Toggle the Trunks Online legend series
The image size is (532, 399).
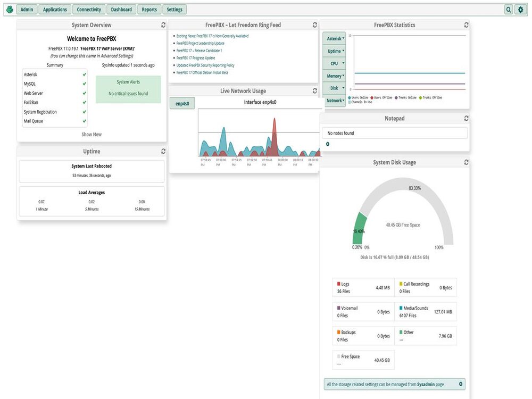[x=405, y=97]
